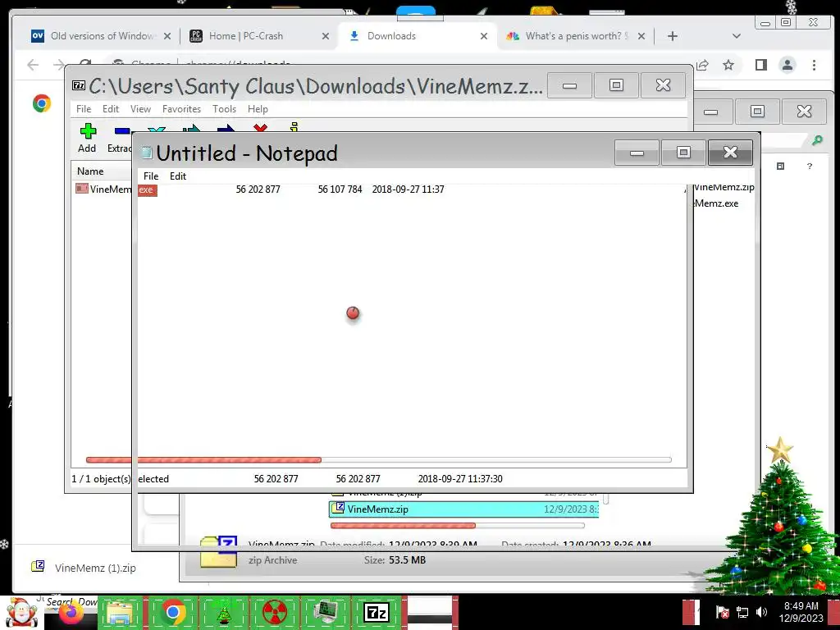Toggle Chrome side panel icon
The height and width of the screenshot is (630, 840).
pyautogui.click(x=760, y=65)
